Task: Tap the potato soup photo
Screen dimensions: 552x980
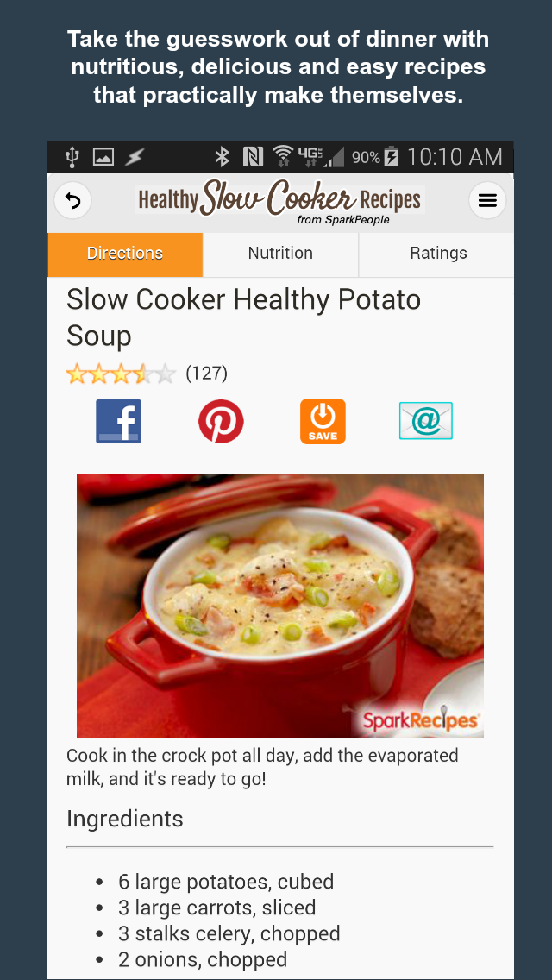Action: (x=280, y=606)
